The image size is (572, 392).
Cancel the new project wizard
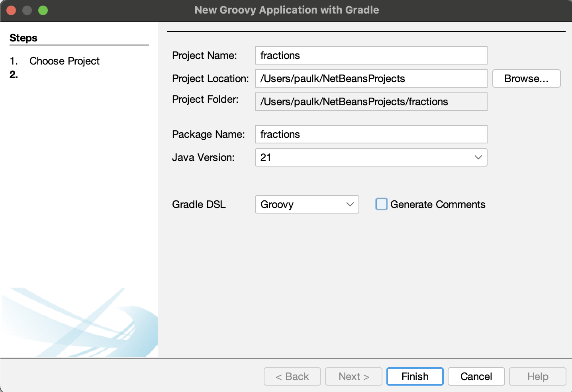point(476,376)
